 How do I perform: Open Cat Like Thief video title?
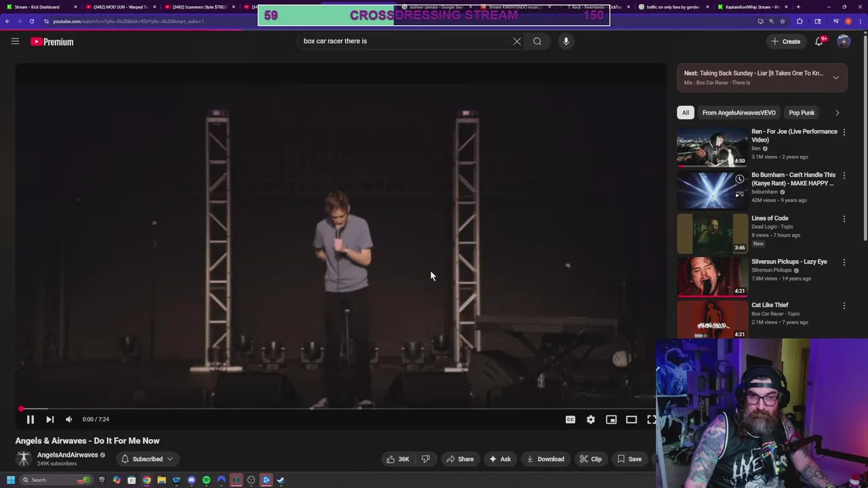[x=770, y=305]
